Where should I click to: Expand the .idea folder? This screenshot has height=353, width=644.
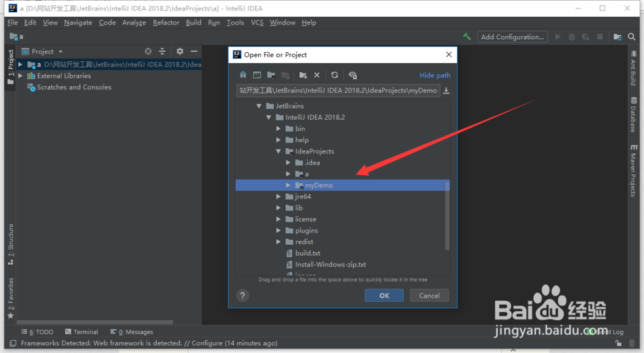point(289,163)
